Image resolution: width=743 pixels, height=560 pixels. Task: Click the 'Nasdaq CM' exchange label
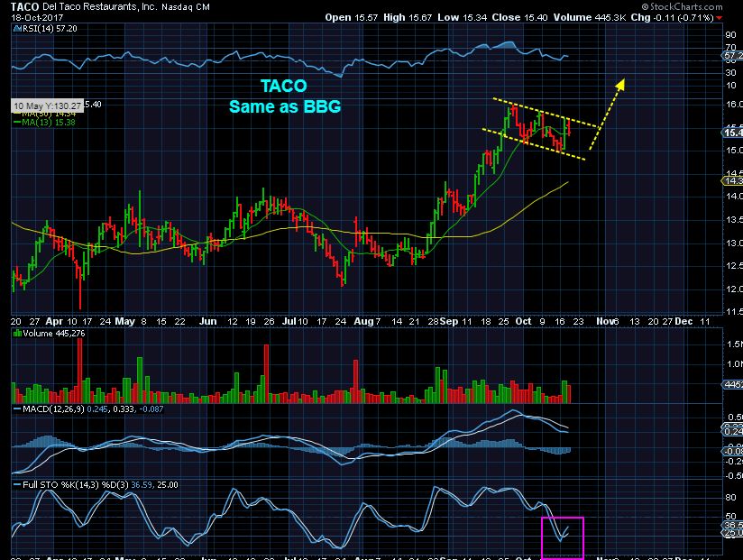click(186, 7)
